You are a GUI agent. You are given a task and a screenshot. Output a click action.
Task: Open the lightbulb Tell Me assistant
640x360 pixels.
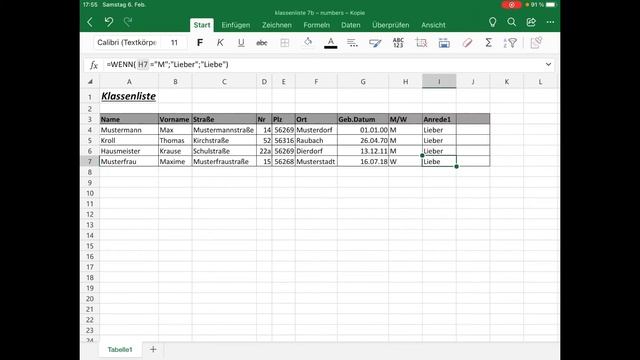click(x=493, y=22)
